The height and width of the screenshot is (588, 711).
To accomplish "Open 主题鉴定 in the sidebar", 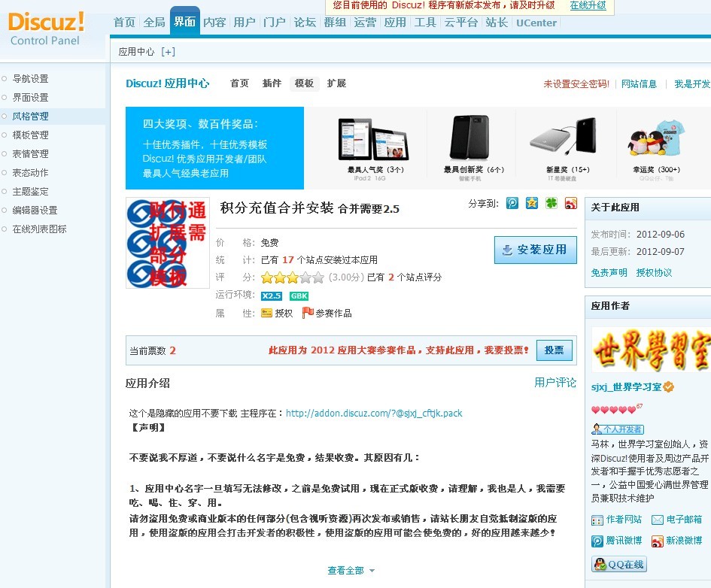I will (30, 191).
